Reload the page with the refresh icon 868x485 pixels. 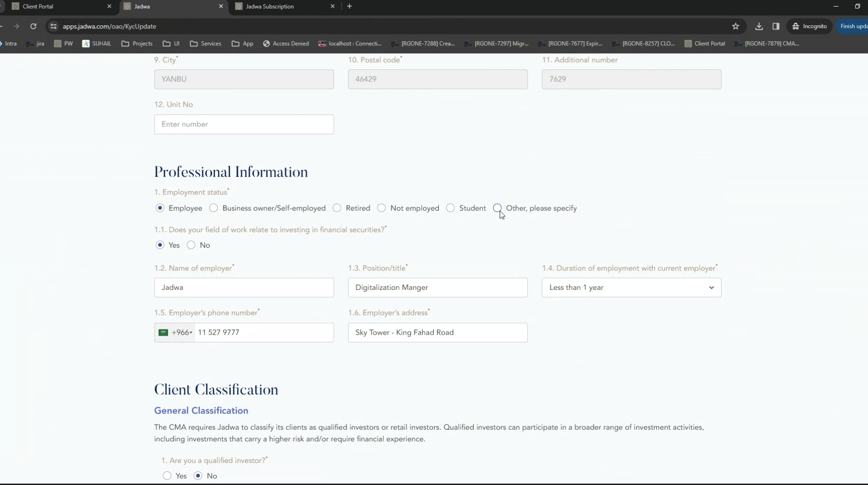(33, 26)
